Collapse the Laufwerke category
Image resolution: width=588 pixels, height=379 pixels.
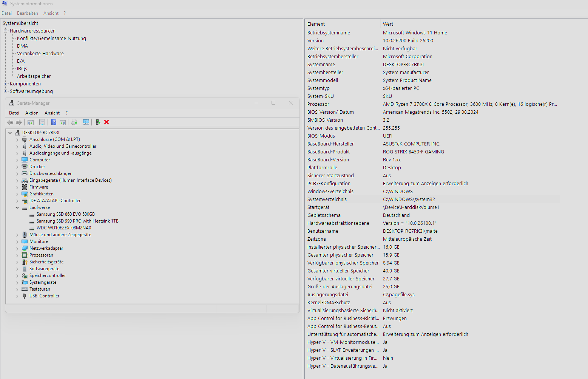coord(17,207)
